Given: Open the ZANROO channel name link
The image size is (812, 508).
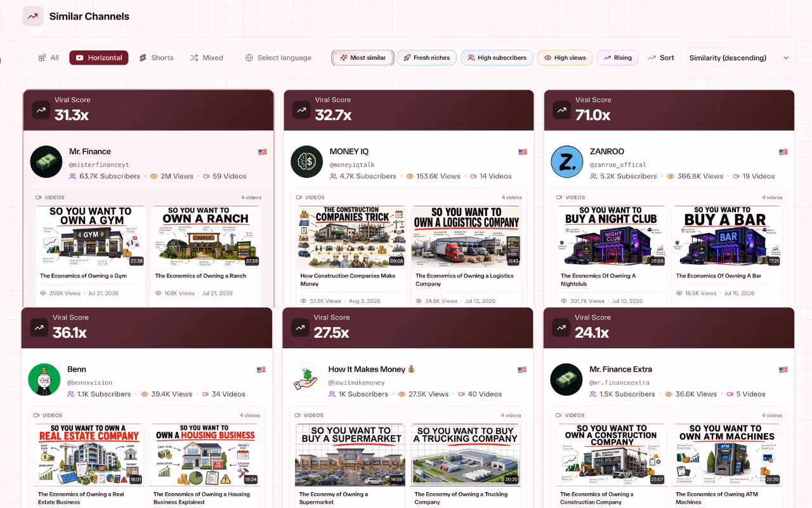Looking at the screenshot, I should click(x=607, y=152).
